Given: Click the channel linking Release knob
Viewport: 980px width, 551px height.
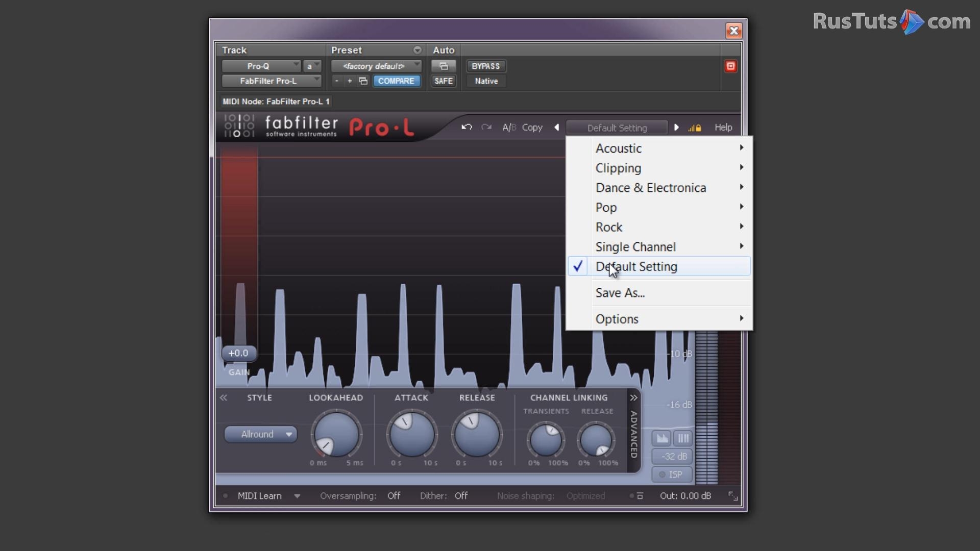Looking at the screenshot, I should pos(596,439).
